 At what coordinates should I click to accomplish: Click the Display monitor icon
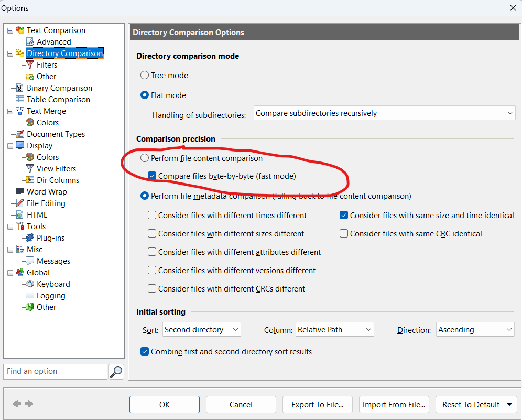point(20,146)
